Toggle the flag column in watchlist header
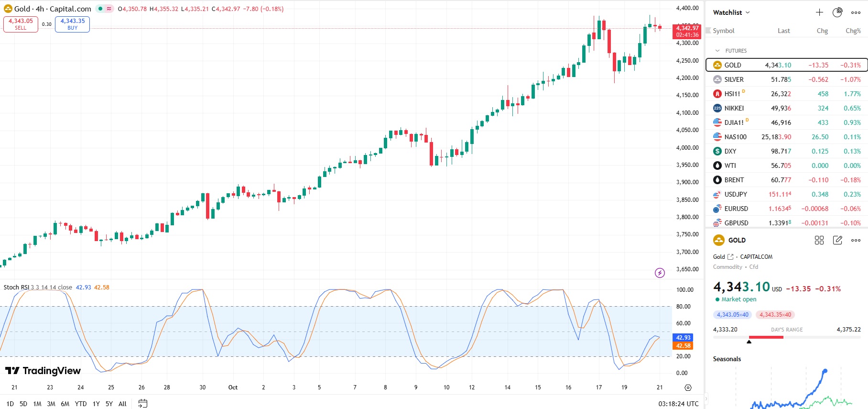 (708, 30)
